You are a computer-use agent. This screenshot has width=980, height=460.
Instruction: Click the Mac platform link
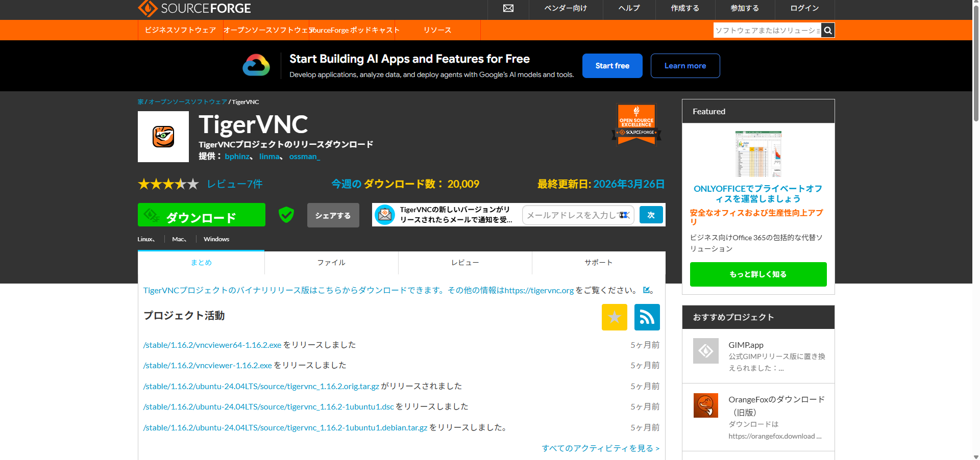(x=179, y=239)
